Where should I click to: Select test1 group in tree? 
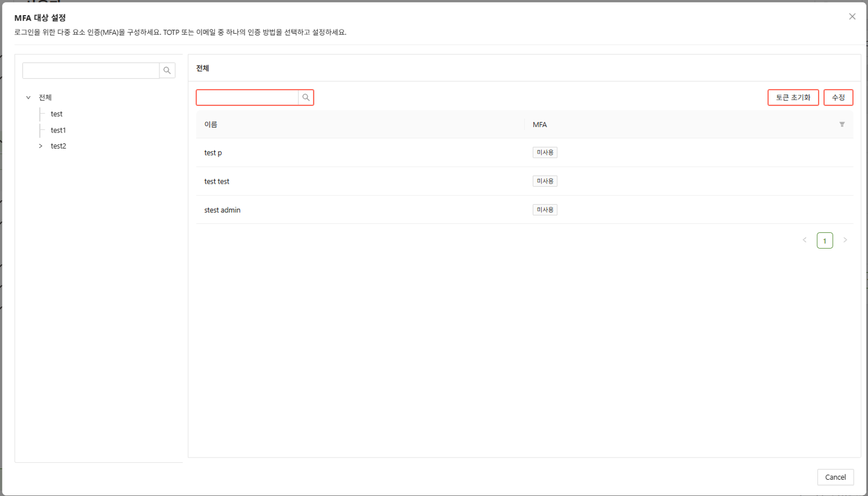coord(58,130)
